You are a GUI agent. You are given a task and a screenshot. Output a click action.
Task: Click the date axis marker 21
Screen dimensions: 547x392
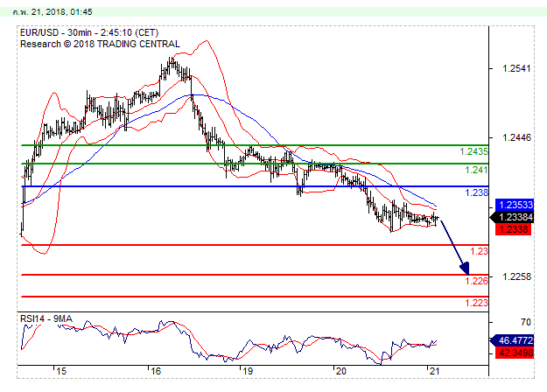(x=434, y=371)
